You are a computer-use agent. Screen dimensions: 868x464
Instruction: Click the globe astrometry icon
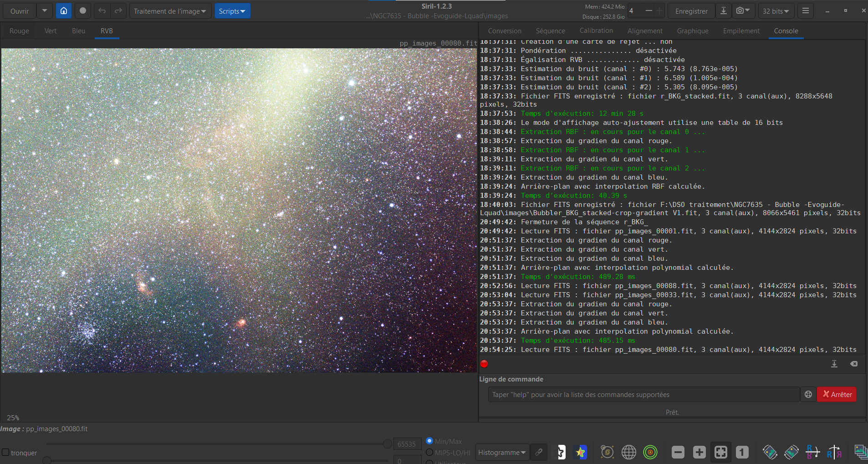click(x=629, y=452)
